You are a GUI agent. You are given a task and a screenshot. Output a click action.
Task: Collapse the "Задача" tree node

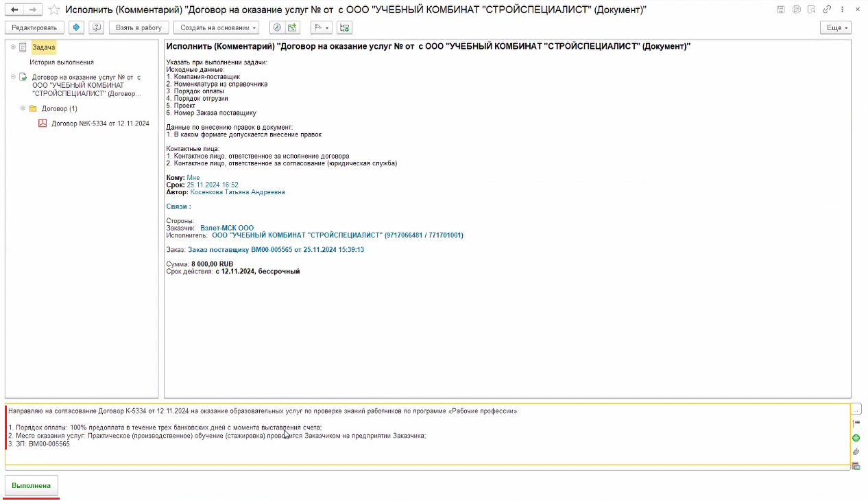tap(13, 47)
